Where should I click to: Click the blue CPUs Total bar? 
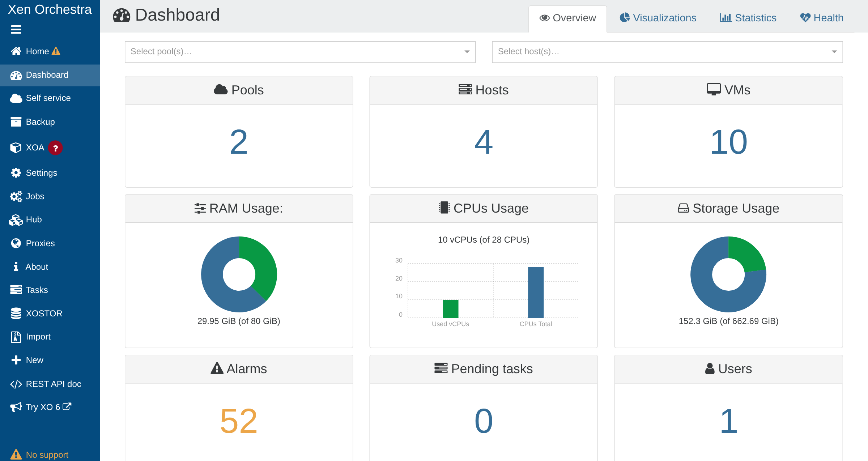coord(536,293)
